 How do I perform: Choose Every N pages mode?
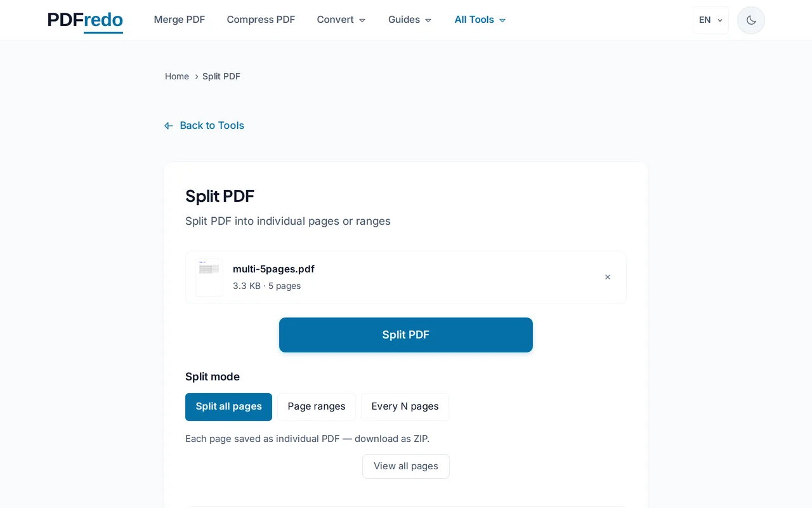coord(405,406)
